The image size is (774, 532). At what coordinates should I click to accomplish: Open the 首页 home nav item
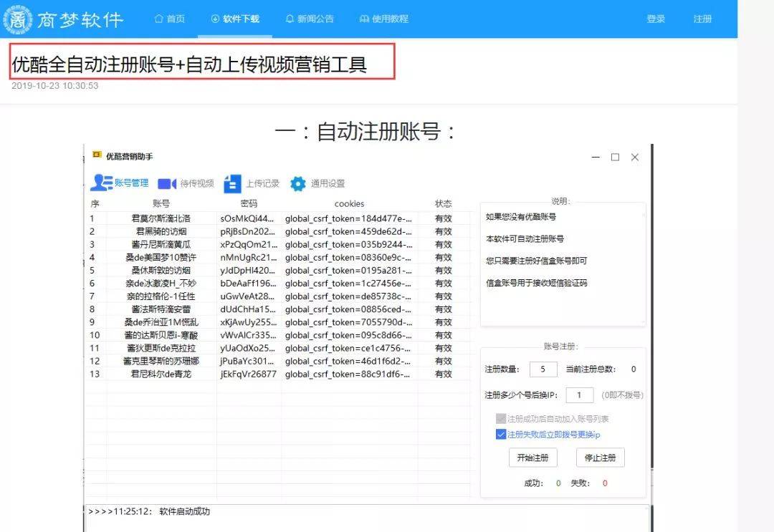pos(170,19)
